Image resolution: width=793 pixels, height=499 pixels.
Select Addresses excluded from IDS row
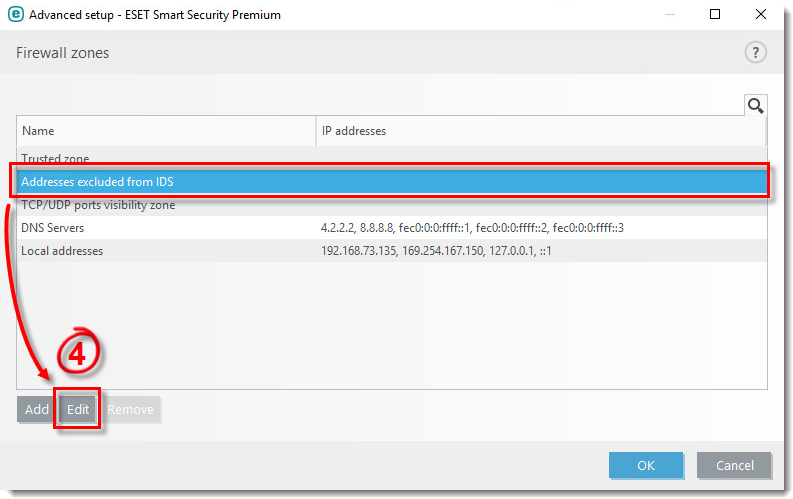(97, 182)
